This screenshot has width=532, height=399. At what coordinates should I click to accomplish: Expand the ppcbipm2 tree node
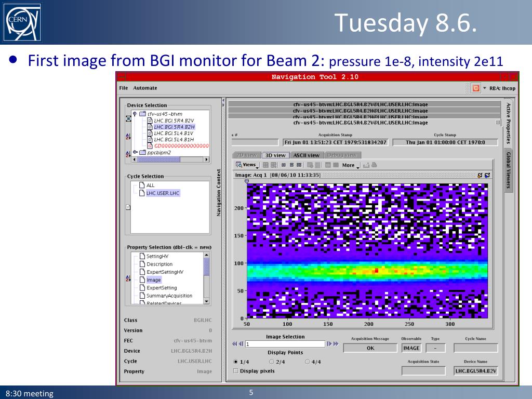click(135, 152)
